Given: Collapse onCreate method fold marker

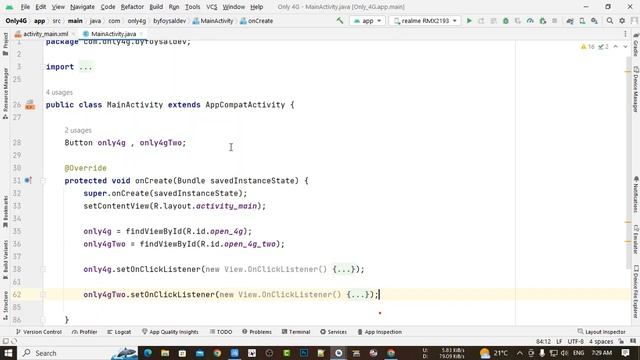Looking at the screenshot, I should (x=43, y=180).
